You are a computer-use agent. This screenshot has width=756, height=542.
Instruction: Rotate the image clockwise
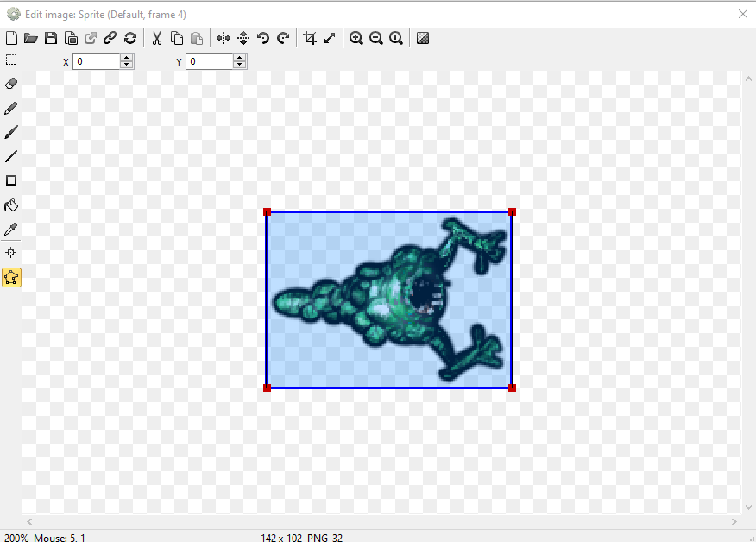[283, 38]
